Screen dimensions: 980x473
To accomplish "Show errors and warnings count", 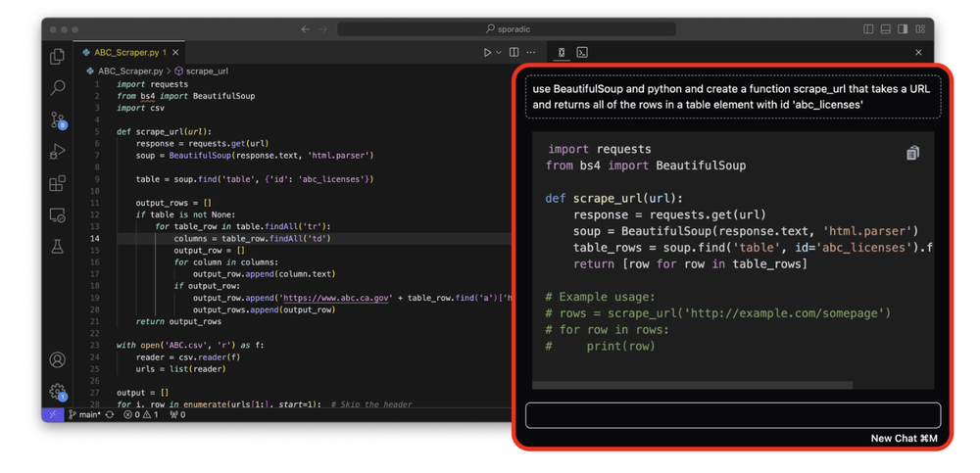I will tap(140, 414).
